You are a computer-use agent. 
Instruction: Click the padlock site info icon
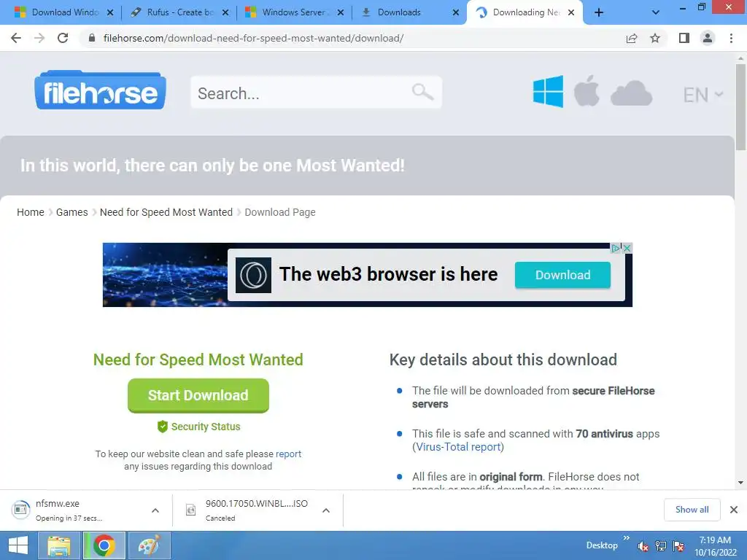(92, 38)
